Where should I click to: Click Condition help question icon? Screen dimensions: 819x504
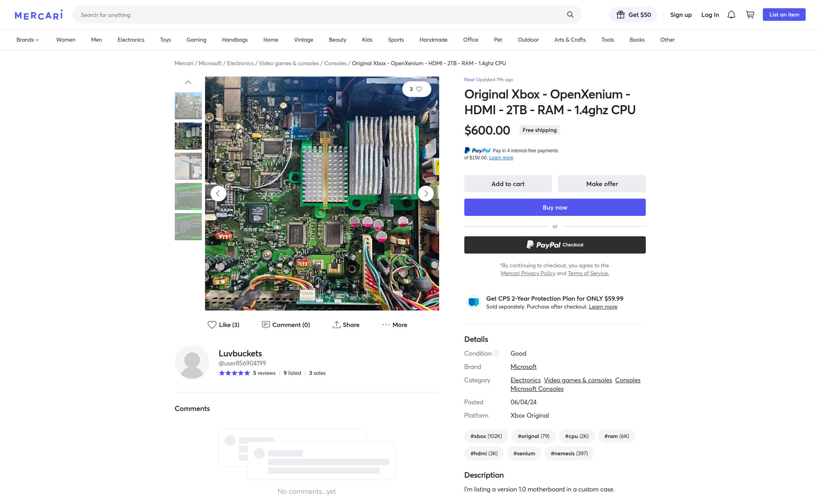pos(497,353)
